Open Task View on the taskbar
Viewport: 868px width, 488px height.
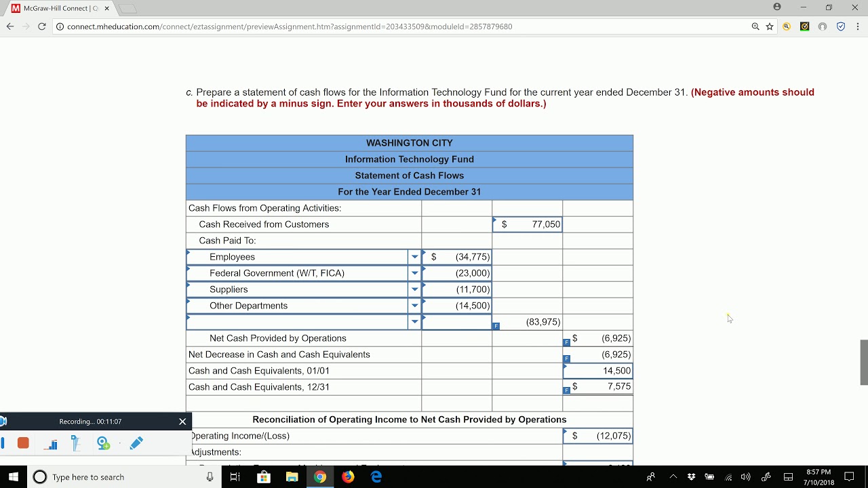click(235, 477)
